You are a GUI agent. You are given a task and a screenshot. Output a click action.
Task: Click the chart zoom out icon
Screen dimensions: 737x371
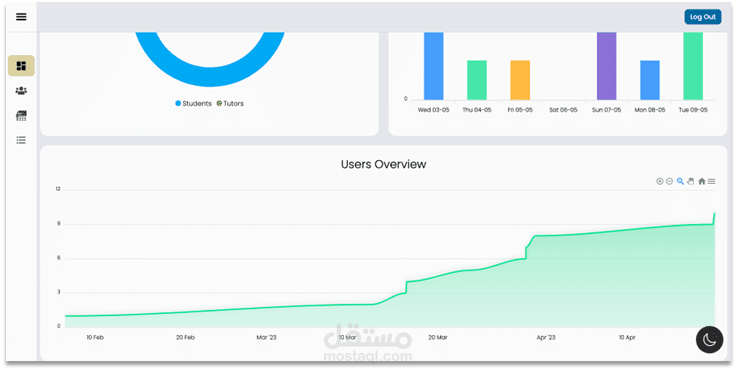tap(669, 182)
